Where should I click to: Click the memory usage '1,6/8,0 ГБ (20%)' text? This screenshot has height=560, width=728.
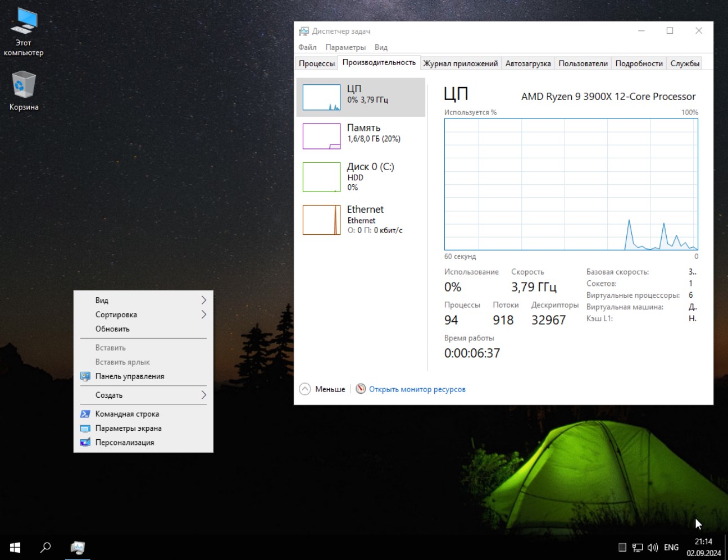pyautogui.click(x=374, y=139)
